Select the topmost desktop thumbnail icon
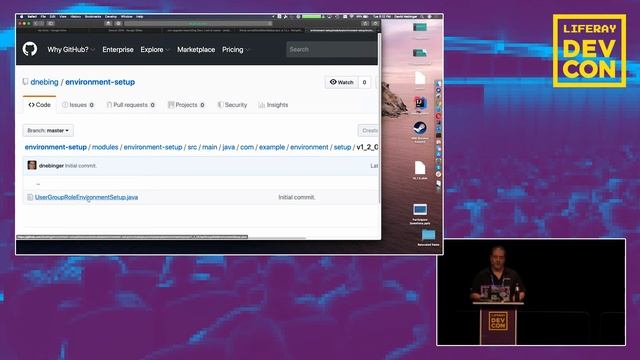 (x=420, y=27)
